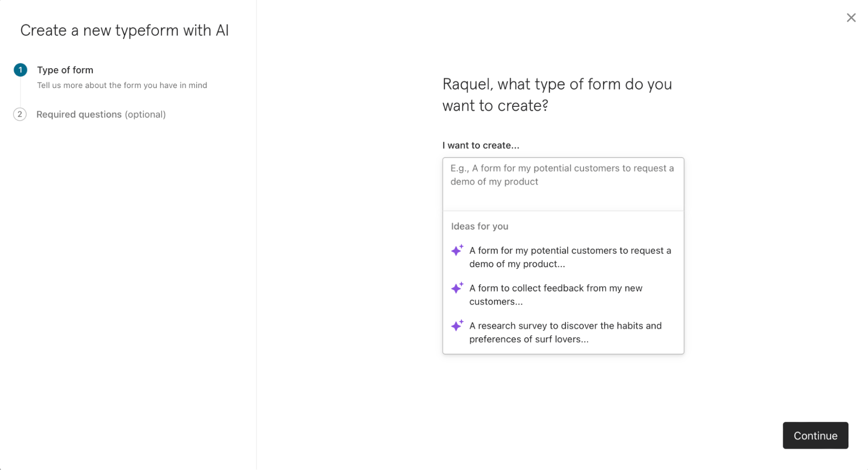The height and width of the screenshot is (470, 868).
Task: Go to the "Required questions" step label
Action: [x=79, y=114]
